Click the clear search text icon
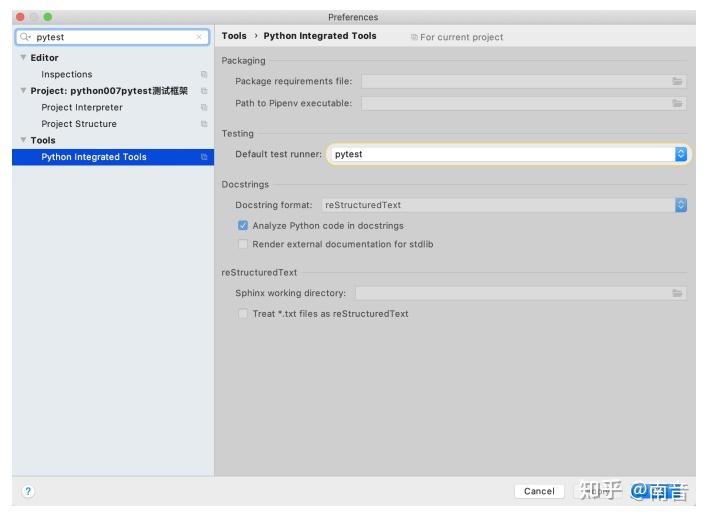The width and height of the screenshot is (707, 520). 199,37
